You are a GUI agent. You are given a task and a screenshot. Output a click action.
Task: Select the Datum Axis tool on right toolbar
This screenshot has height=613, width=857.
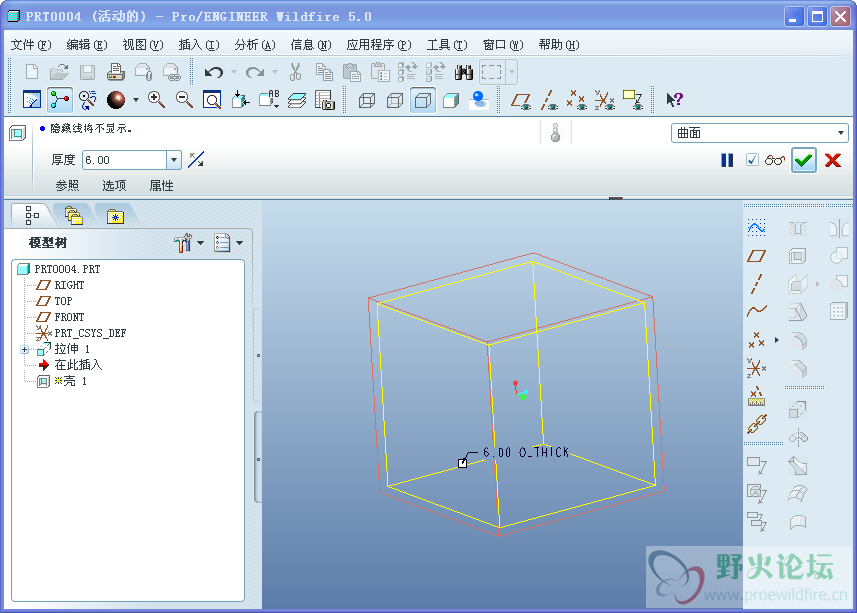pos(756,284)
